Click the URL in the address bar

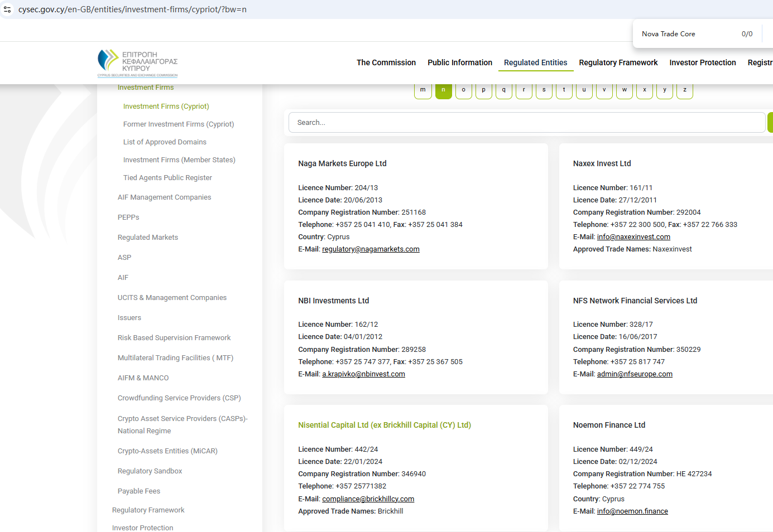pos(132,9)
